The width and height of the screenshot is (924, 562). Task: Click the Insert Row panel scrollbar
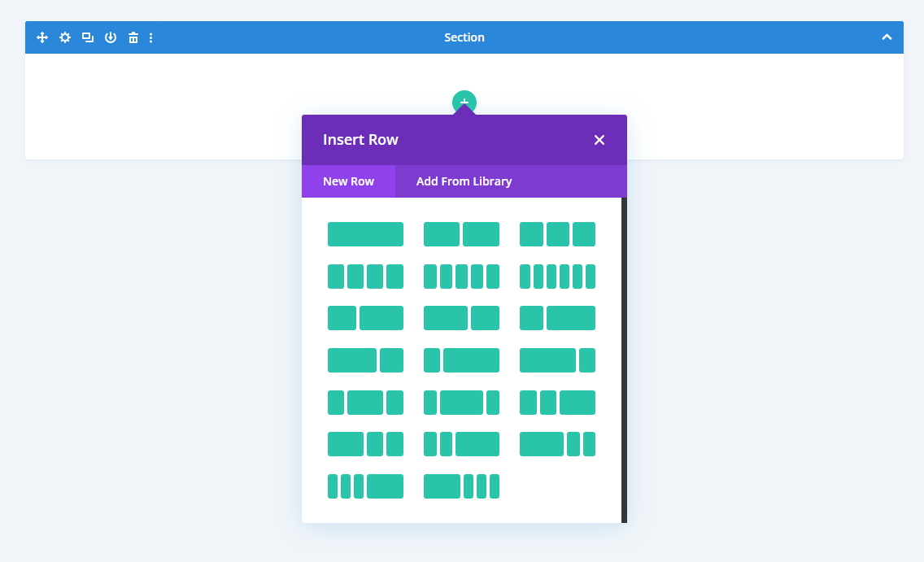click(624, 359)
